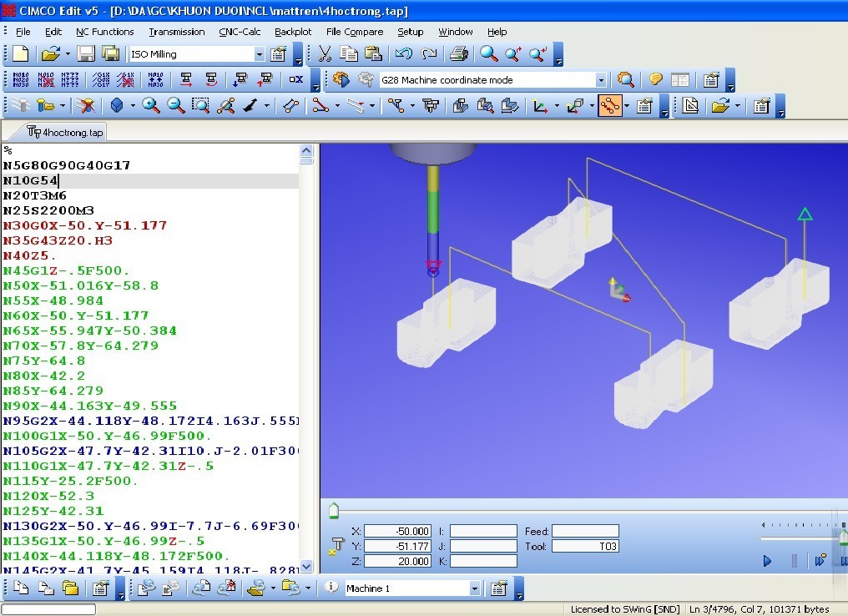Screen dimensions: 848x616
Task: Click the Find magnifier icon
Action: (489, 54)
